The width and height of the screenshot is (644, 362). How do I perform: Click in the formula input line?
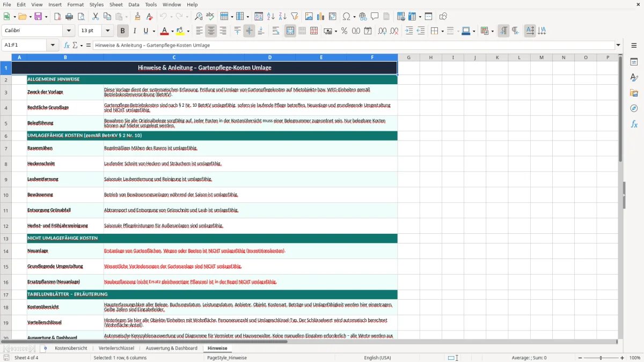(353, 46)
